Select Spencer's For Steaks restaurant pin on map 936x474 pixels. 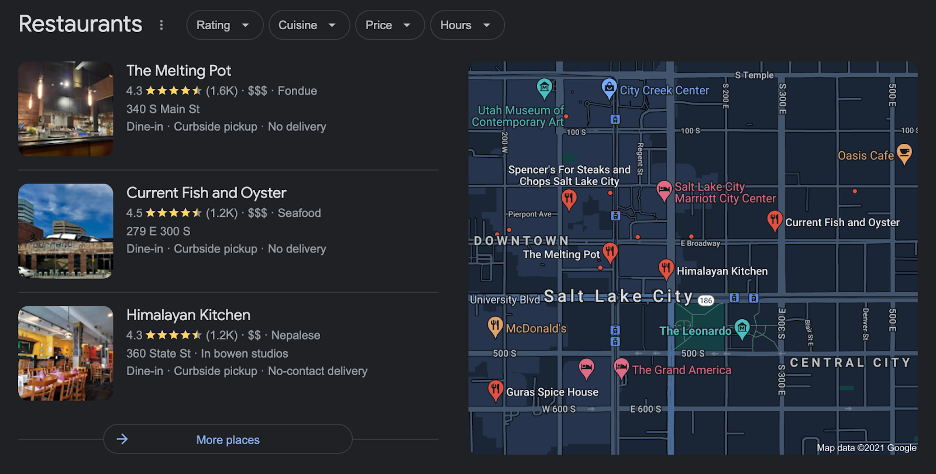pos(569,200)
